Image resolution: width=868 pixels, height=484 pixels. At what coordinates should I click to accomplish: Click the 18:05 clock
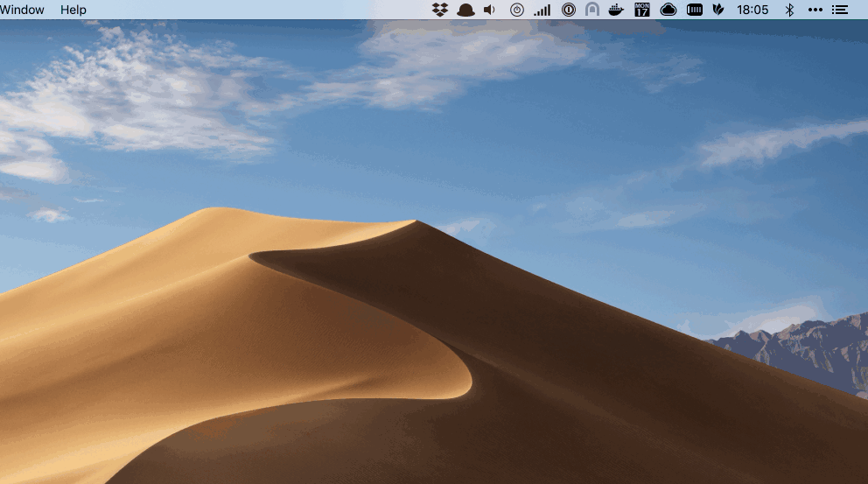[x=752, y=10]
